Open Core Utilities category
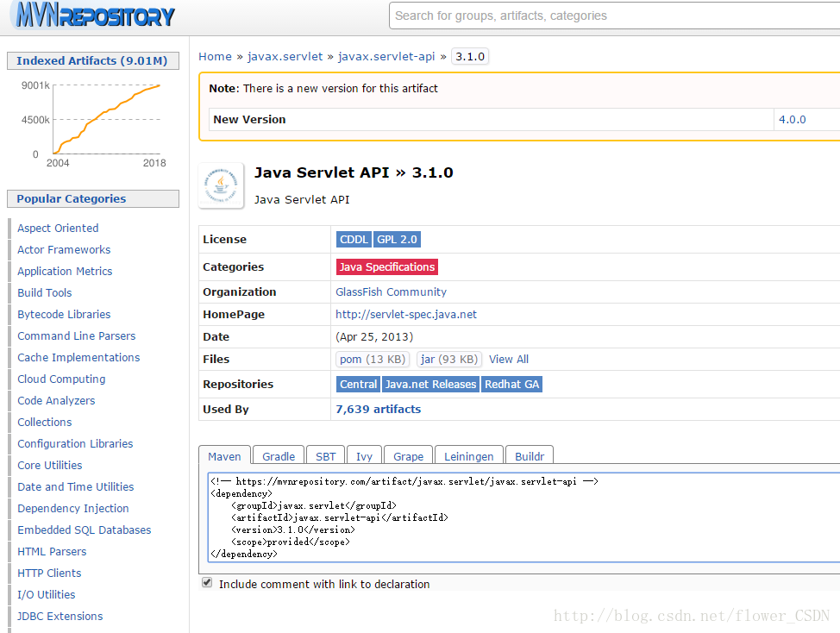 [x=50, y=465]
